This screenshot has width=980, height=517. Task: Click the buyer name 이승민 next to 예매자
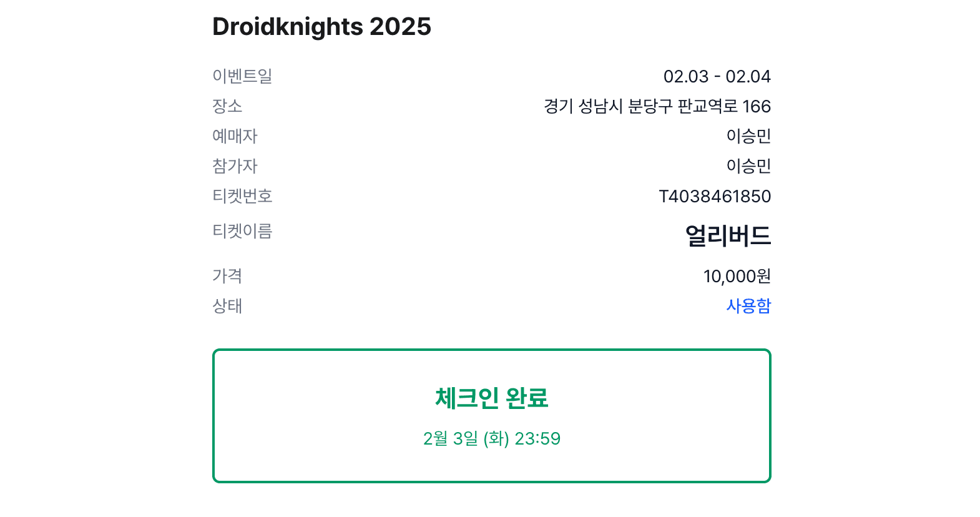coord(748,136)
